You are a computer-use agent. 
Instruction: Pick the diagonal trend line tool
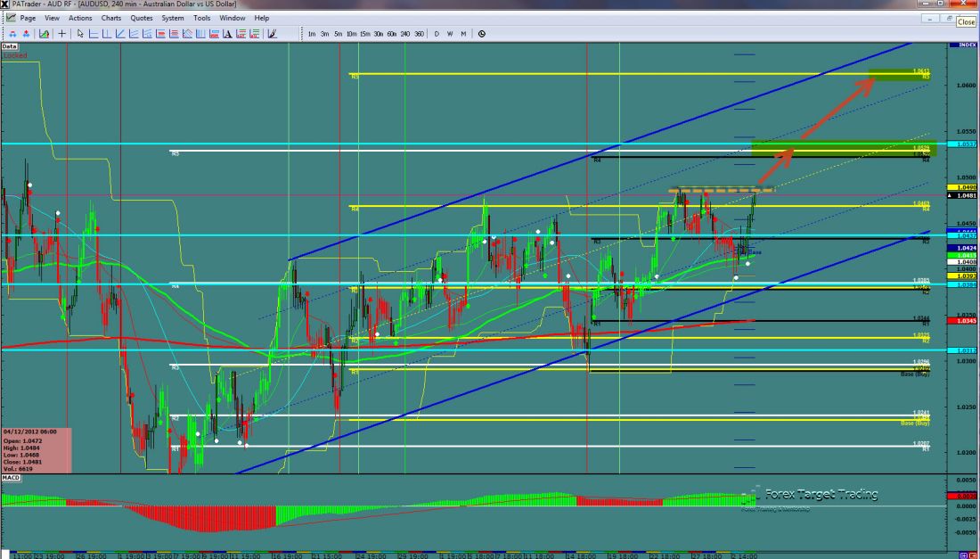120,34
